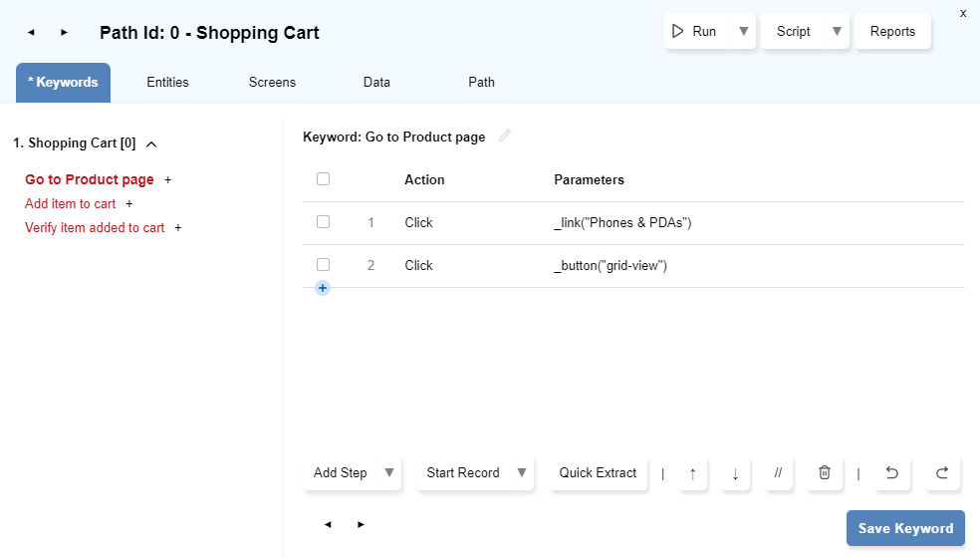This screenshot has width=980, height=560.
Task: Open the Run dropdown arrow
Action: 743,32
